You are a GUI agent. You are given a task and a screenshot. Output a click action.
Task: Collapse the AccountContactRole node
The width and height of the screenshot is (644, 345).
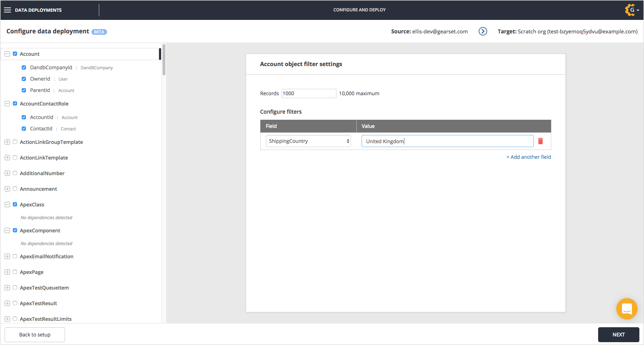7,104
